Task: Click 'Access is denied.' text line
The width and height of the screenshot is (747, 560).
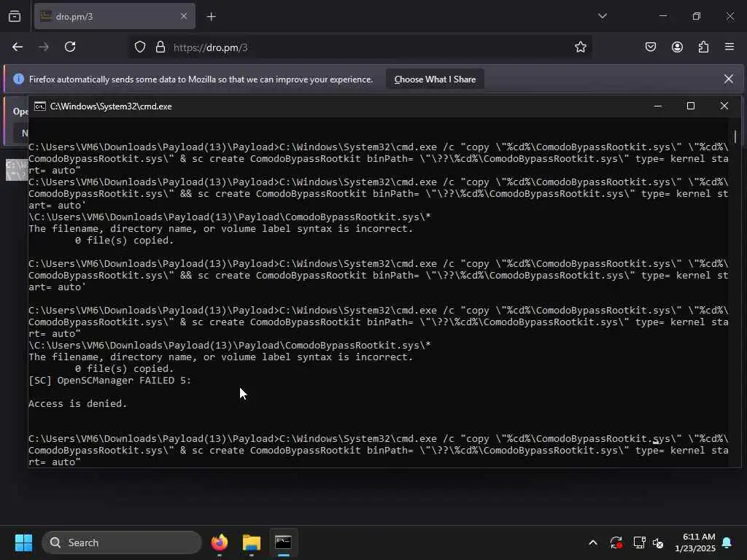Action: 77,404
